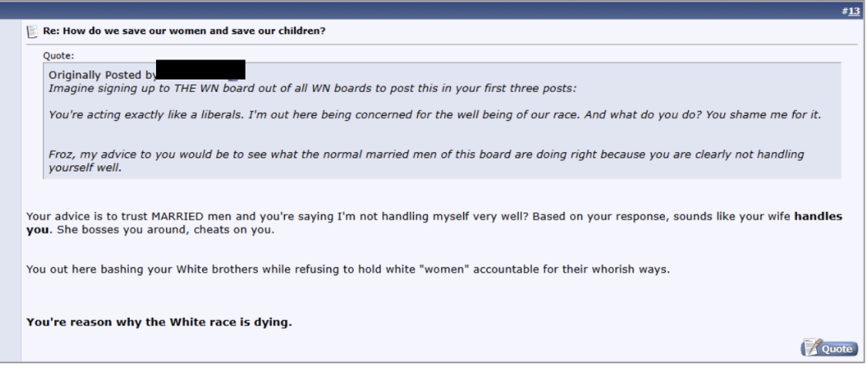Click the bold words "handles you"
The image size is (868, 371).
click(817, 216)
